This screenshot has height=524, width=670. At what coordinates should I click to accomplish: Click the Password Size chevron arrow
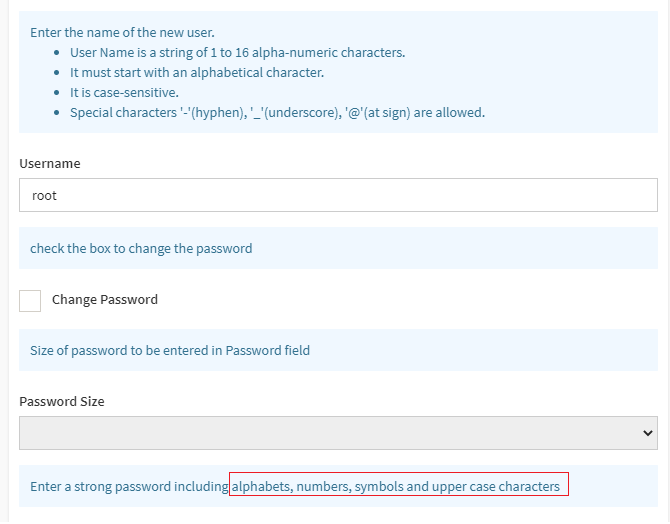pyautogui.click(x=648, y=433)
